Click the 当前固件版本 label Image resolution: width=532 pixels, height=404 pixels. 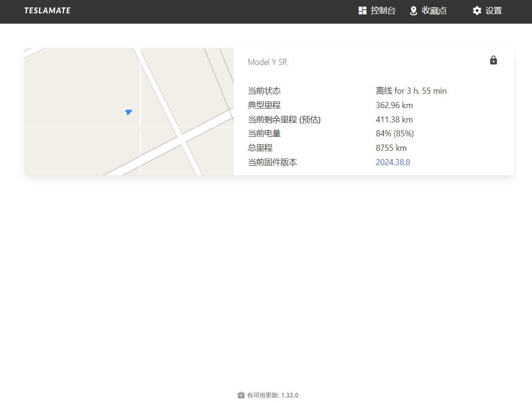[x=272, y=162]
